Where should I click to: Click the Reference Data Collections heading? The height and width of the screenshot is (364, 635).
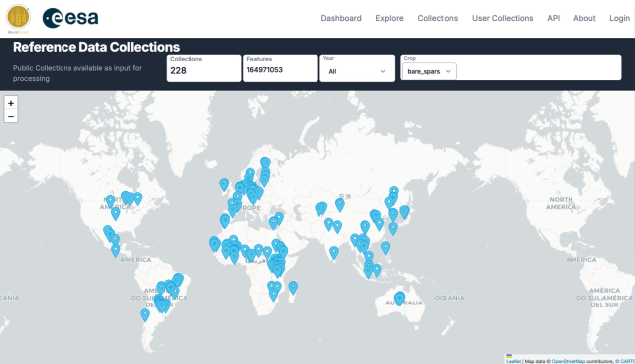[x=96, y=47]
